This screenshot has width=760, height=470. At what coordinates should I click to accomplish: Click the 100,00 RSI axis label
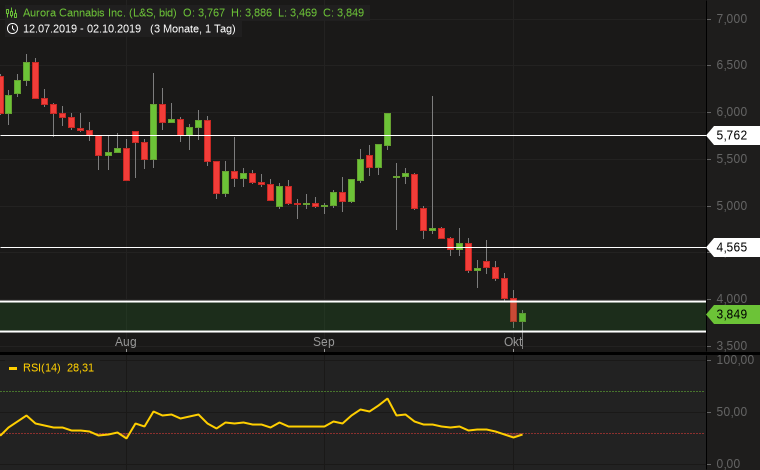(x=735, y=360)
